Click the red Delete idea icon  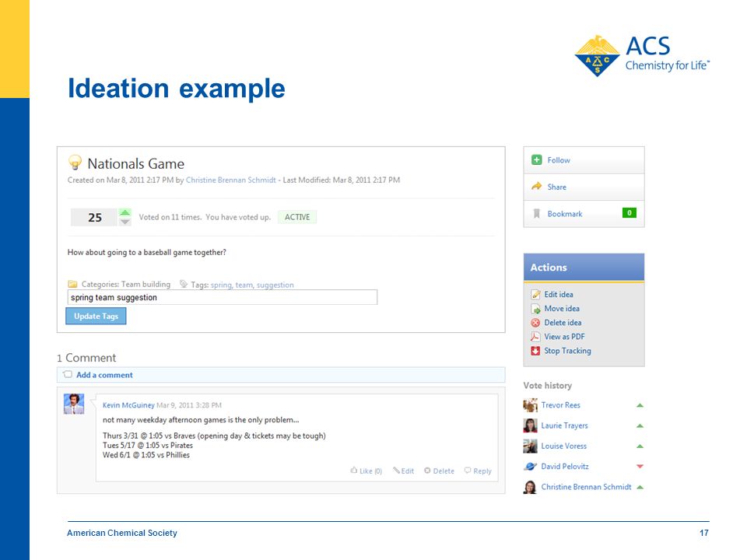point(535,322)
